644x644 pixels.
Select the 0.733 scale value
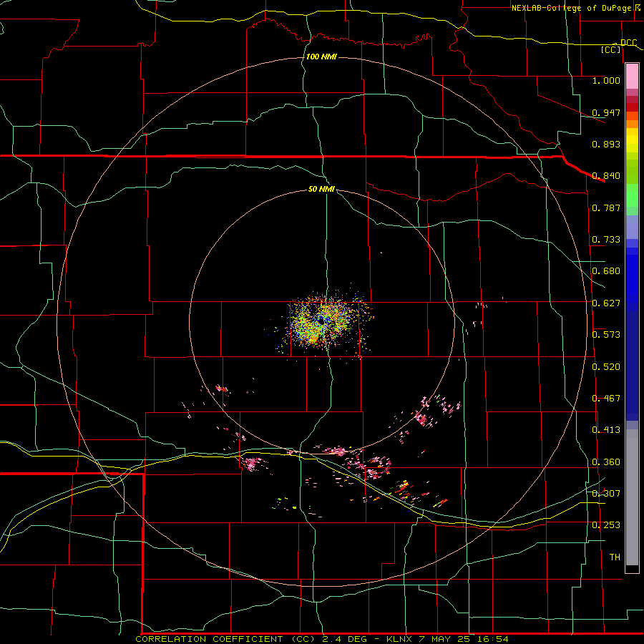click(606, 240)
